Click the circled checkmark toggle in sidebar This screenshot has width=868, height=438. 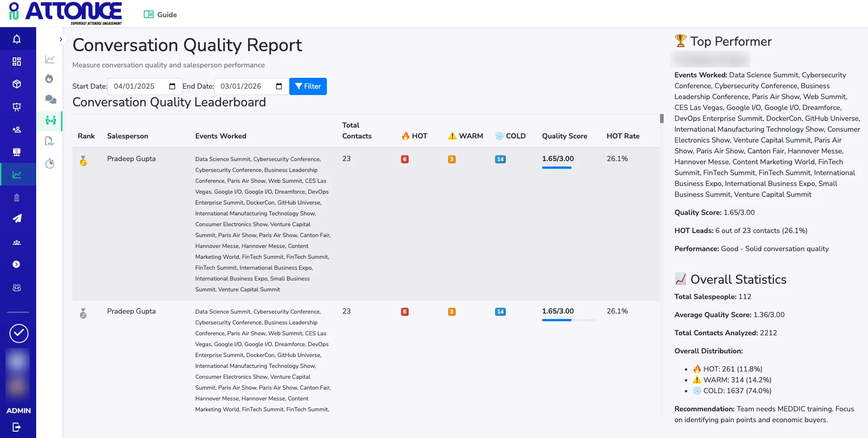click(x=19, y=333)
